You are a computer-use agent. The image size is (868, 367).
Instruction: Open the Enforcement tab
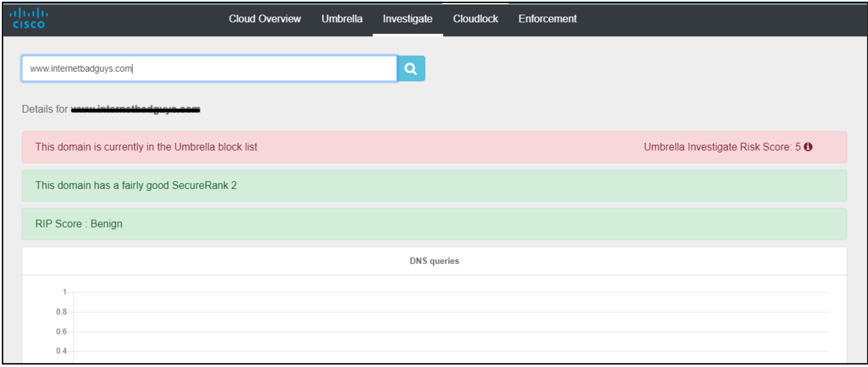coord(547,19)
